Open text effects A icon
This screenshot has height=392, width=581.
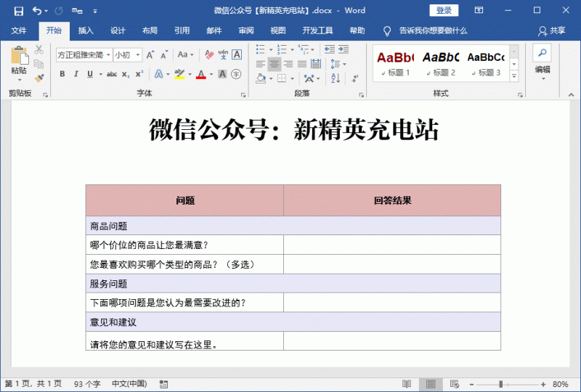point(158,74)
